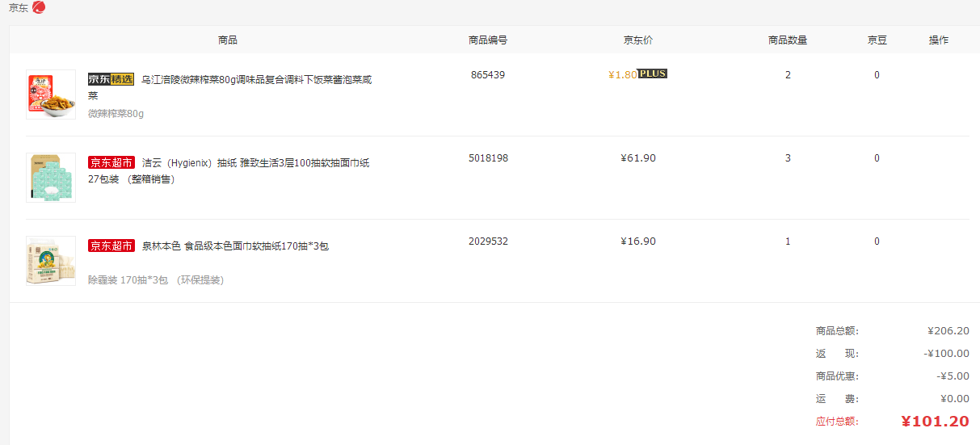Click the 京东价 column header
This screenshot has width=980, height=445.
(x=638, y=40)
